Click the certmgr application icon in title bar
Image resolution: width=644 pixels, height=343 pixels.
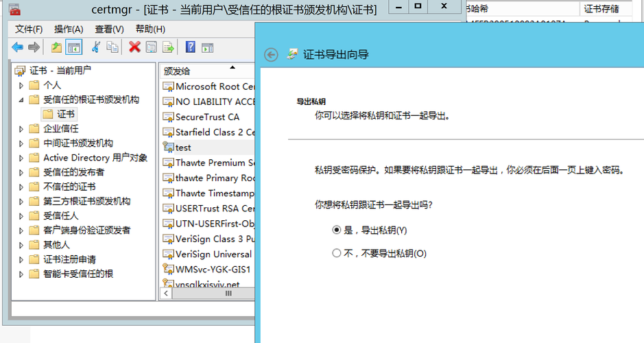point(14,9)
